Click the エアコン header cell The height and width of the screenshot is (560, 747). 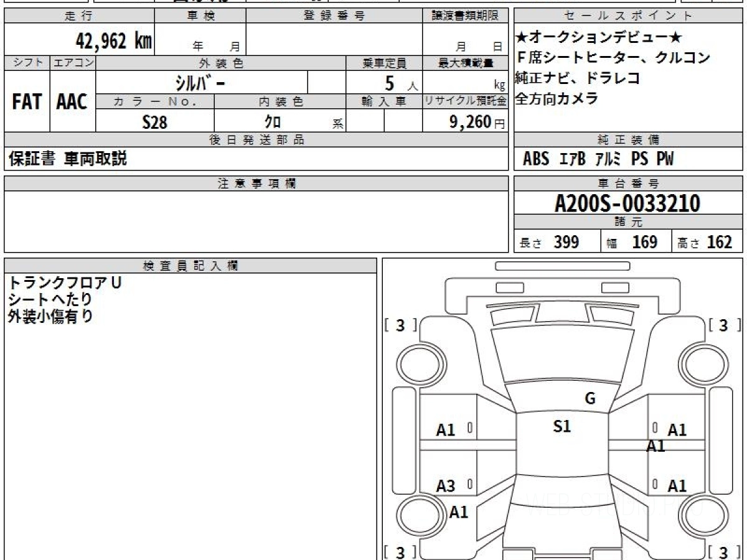click(73, 63)
